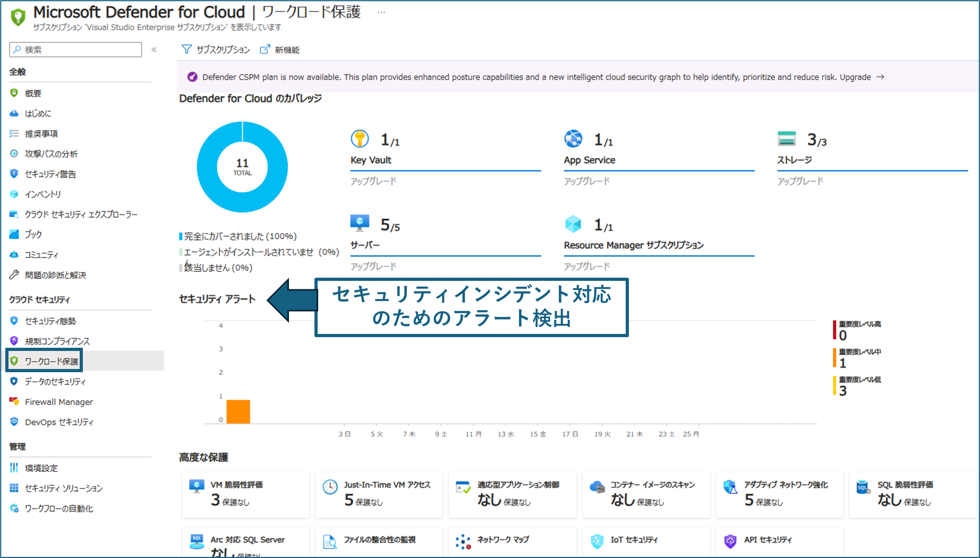Click the 重要度レベル高 count 0

click(x=843, y=336)
